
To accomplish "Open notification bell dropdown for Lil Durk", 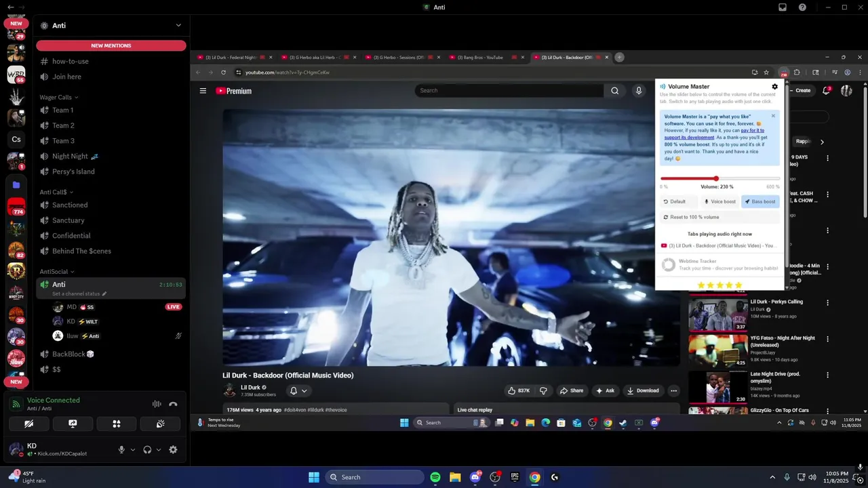I will click(x=298, y=390).
